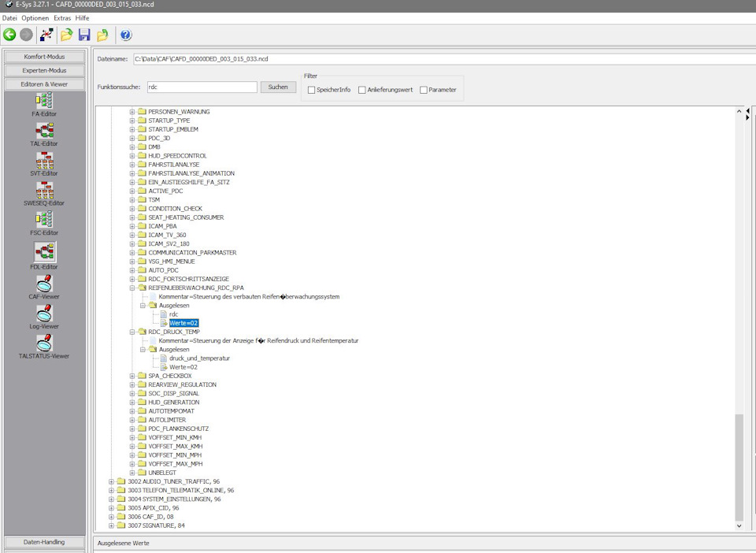
Task: Open the FA-Editor
Action: [x=44, y=105]
